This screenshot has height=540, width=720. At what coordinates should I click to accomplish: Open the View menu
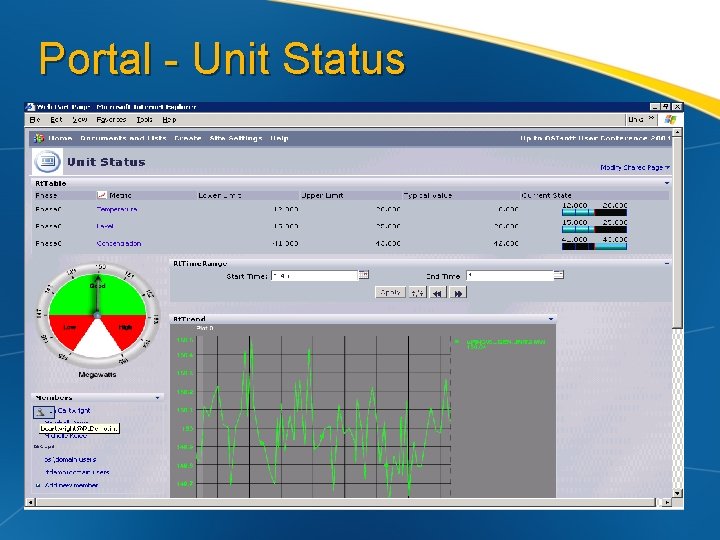(x=80, y=119)
